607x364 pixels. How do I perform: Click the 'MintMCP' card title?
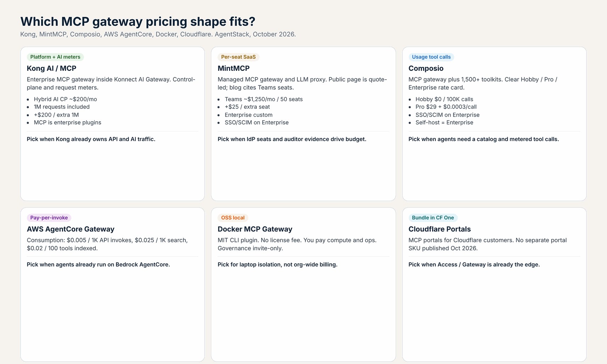pos(233,68)
